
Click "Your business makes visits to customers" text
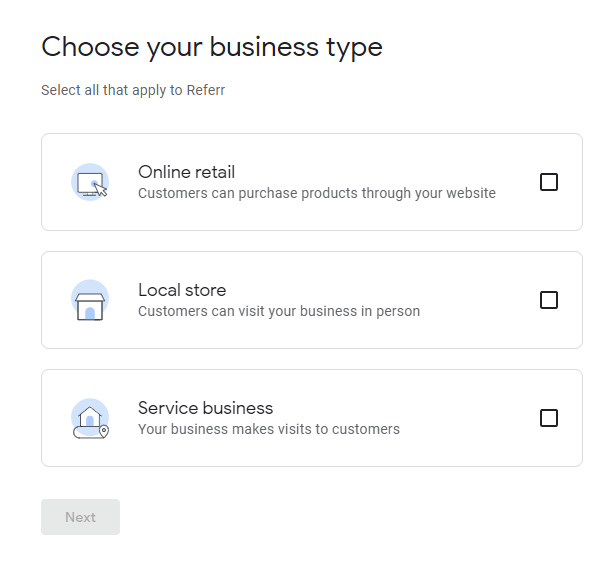[x=269, y=429]
